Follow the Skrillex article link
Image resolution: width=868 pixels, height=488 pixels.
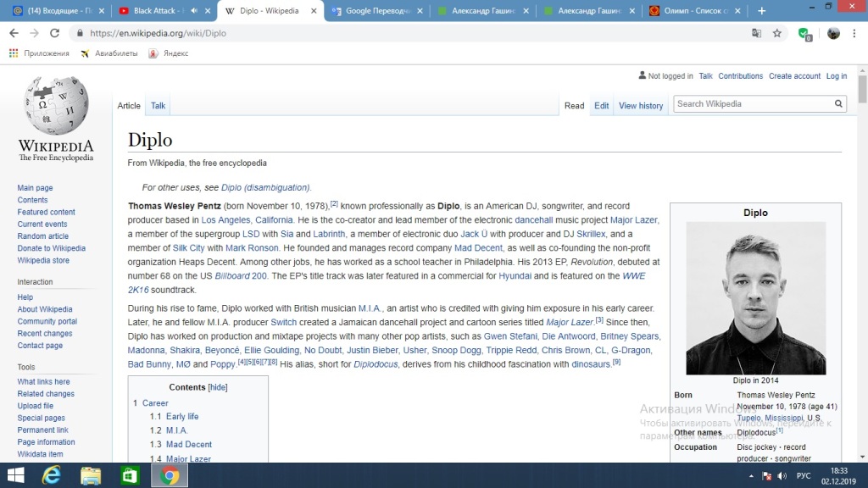(x=591, y=234)
